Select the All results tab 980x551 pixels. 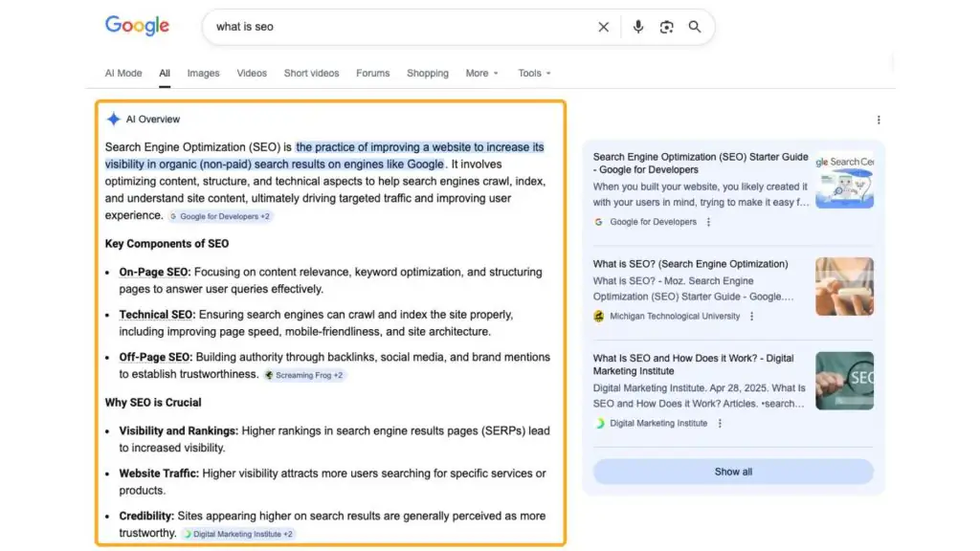point(165,73)
